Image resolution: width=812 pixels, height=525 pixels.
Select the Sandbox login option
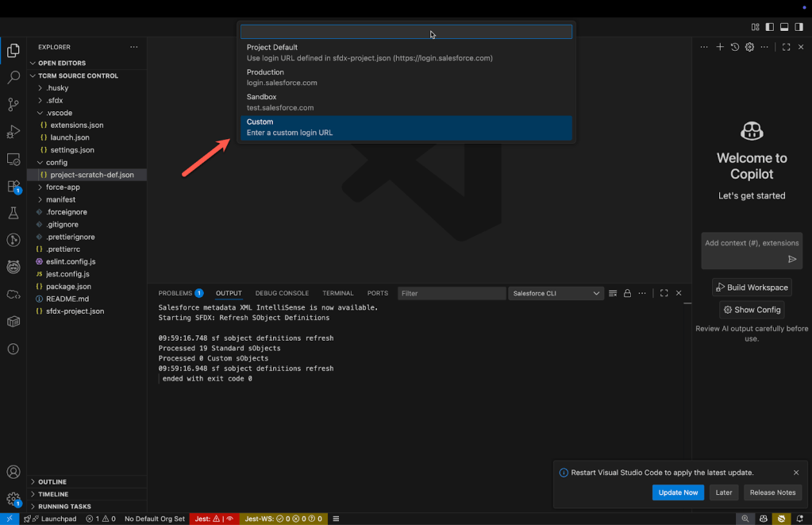pyautogui.click(x=406, y=102)
